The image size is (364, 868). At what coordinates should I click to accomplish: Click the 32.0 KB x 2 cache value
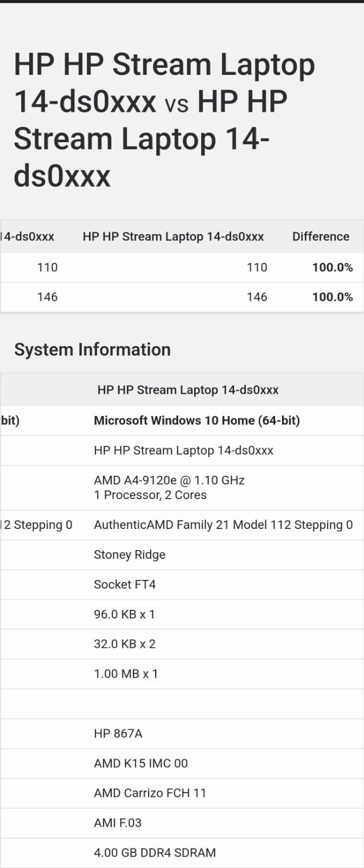pos(124,644)
